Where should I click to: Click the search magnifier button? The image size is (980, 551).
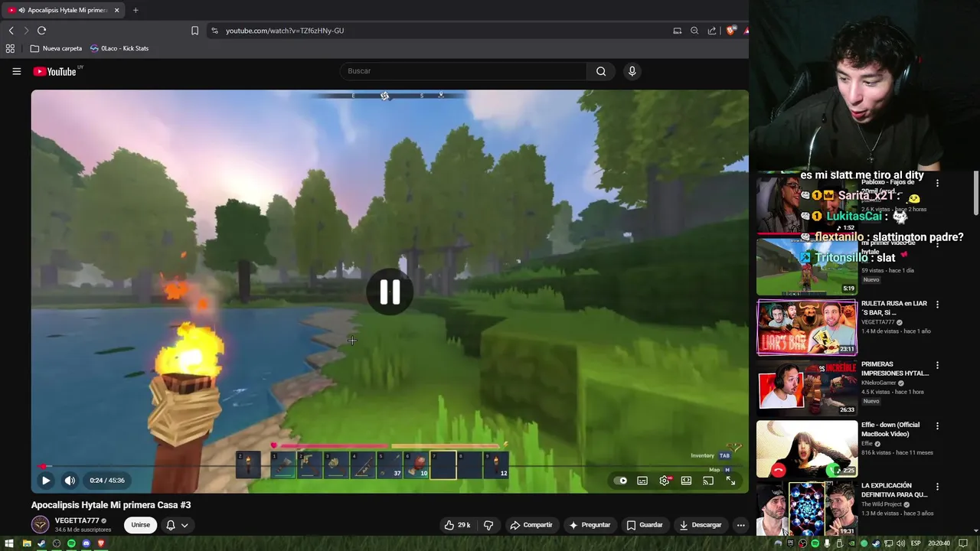601,71
